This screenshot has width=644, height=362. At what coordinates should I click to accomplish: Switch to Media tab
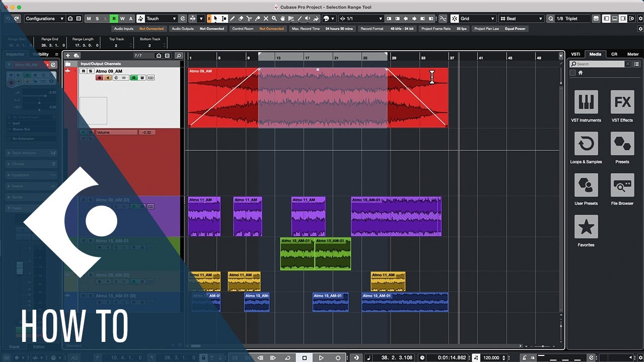tap(595, 54)
